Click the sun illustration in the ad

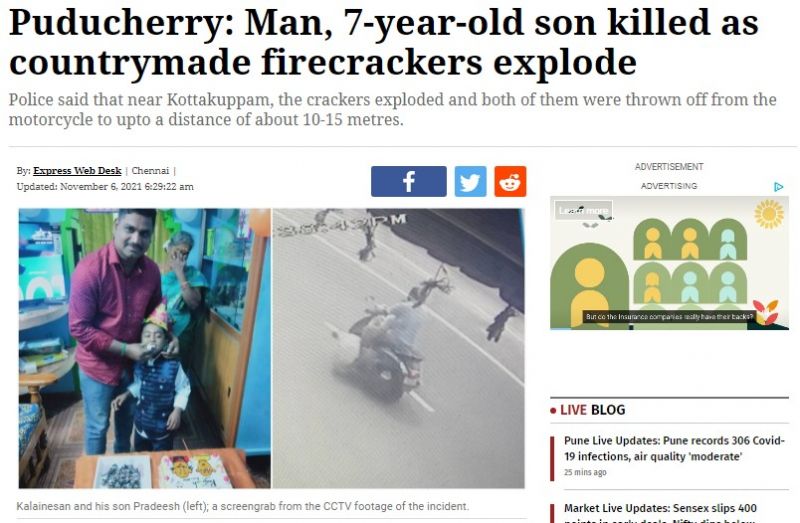coord(769,214)
